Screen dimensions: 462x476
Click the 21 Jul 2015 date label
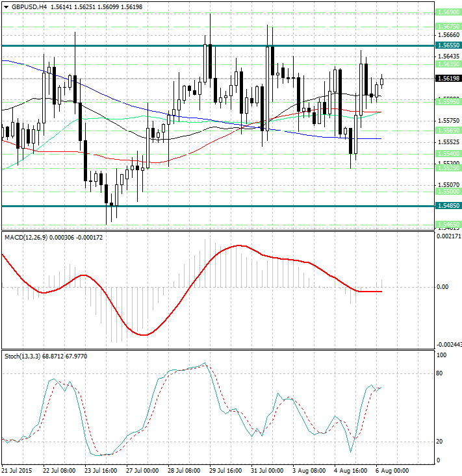[x=18, y=470]
